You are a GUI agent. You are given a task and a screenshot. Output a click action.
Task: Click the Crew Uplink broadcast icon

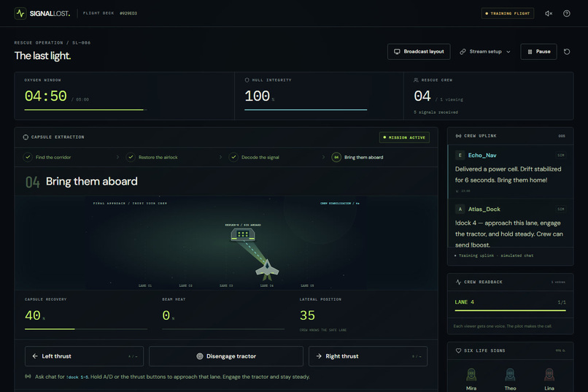pos(458,136)
